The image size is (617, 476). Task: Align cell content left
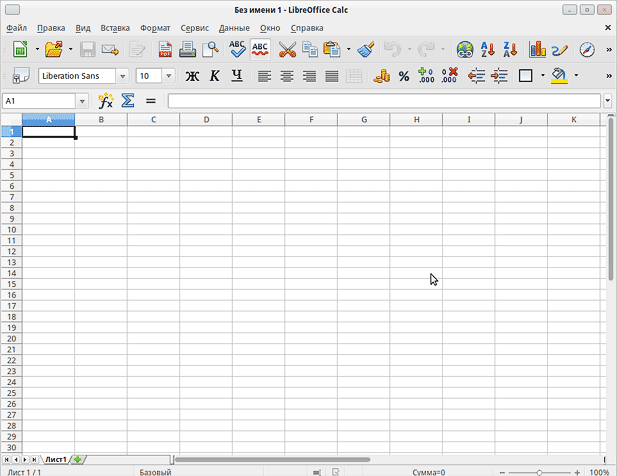coord(264,76)
